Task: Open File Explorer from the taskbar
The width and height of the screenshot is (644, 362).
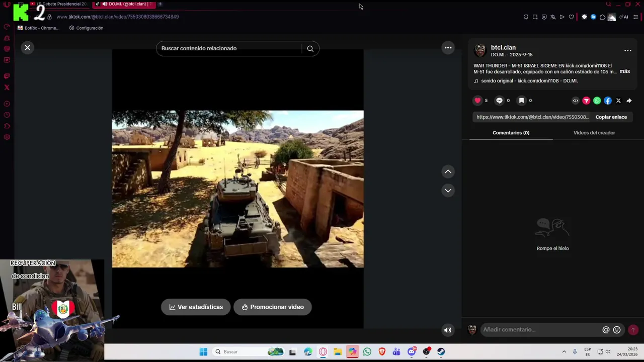Action: click(x=338, y=352)
